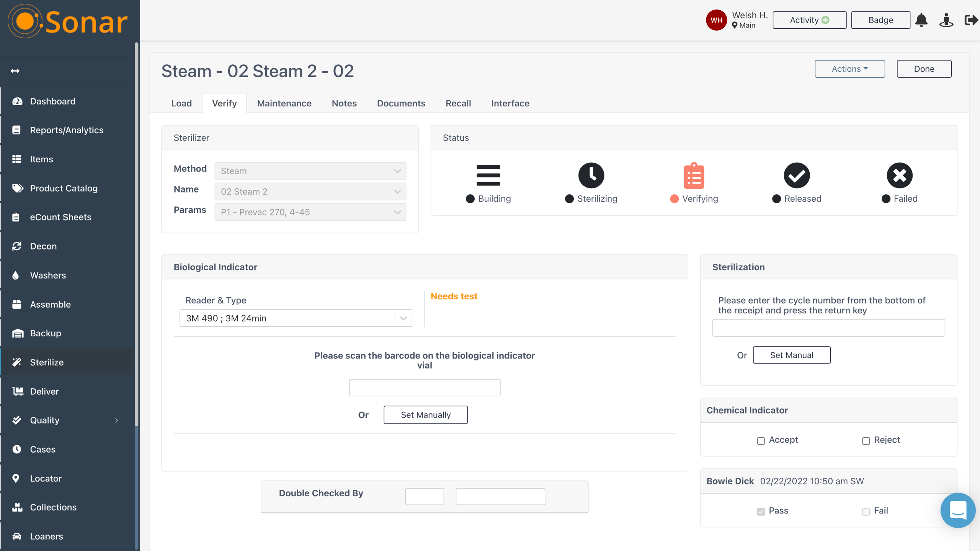Switch to the Maintenance tab

(284, 103)
